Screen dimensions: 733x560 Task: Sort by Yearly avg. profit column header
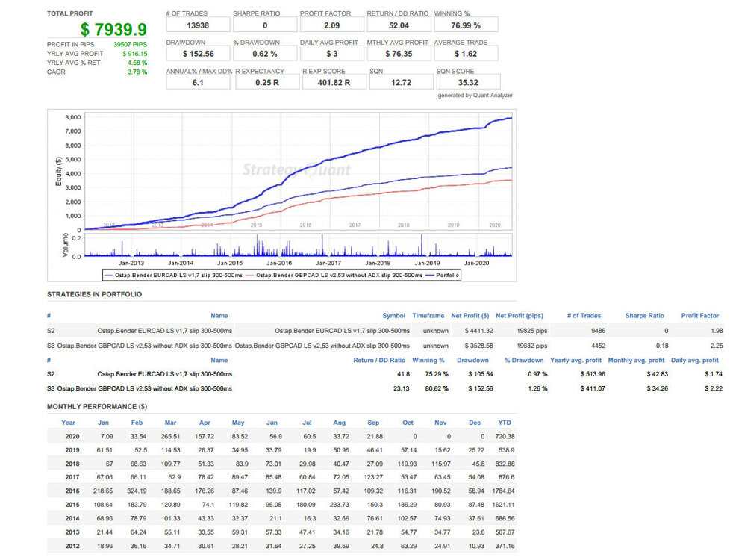576,361
